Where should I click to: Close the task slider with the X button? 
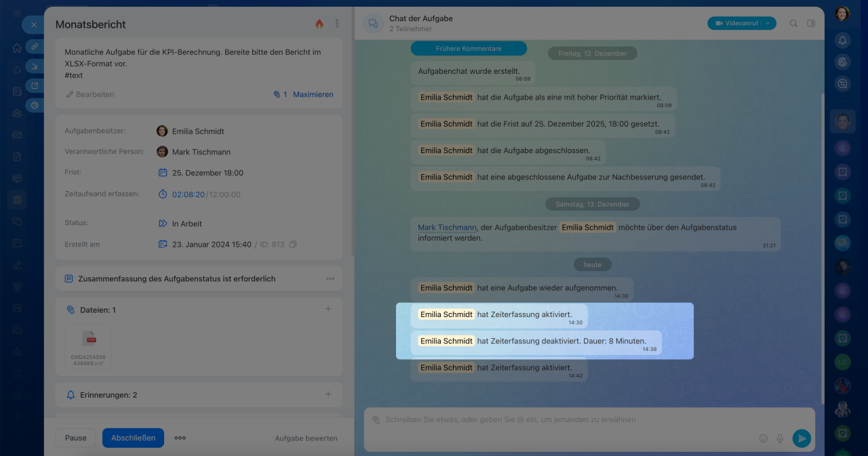pyautogui.click(x=34, y=25)
